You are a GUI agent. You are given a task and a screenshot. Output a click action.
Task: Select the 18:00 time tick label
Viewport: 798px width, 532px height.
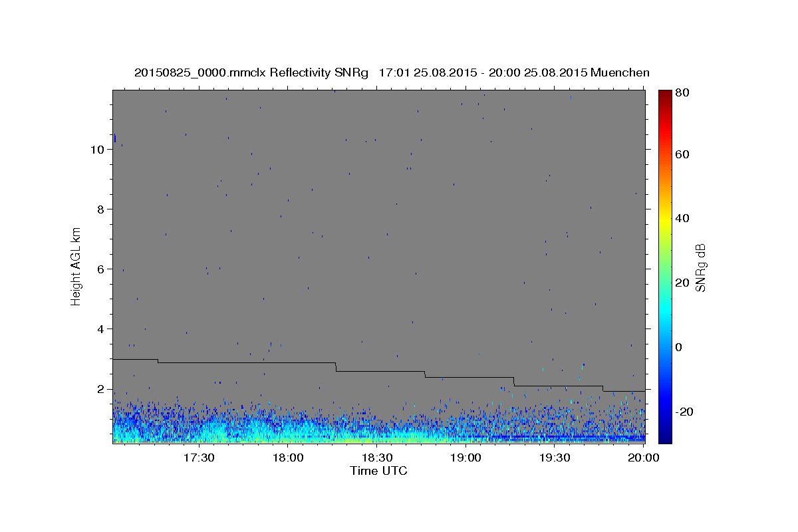tap(288, 458)
